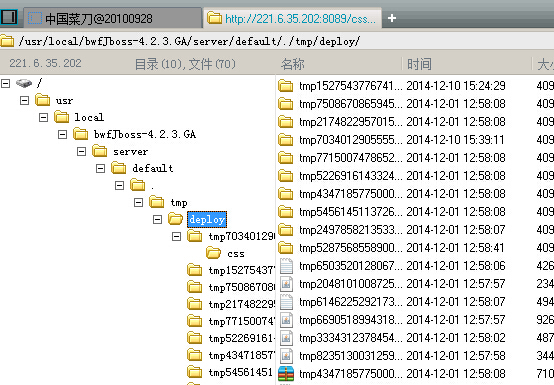This screenshot has height=385, width=554.
Task: Click image file icon of tmp6690518994318
Action: 286,320
